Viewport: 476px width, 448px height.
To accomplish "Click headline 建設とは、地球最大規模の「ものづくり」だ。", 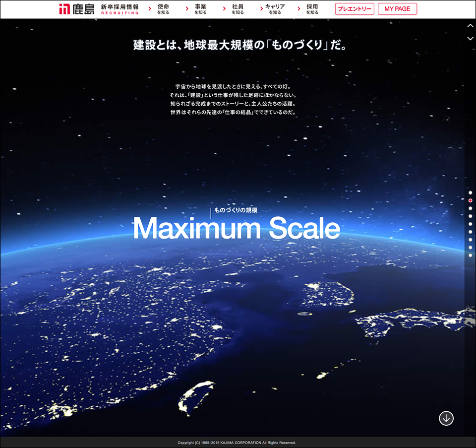I will coord(240,45).
